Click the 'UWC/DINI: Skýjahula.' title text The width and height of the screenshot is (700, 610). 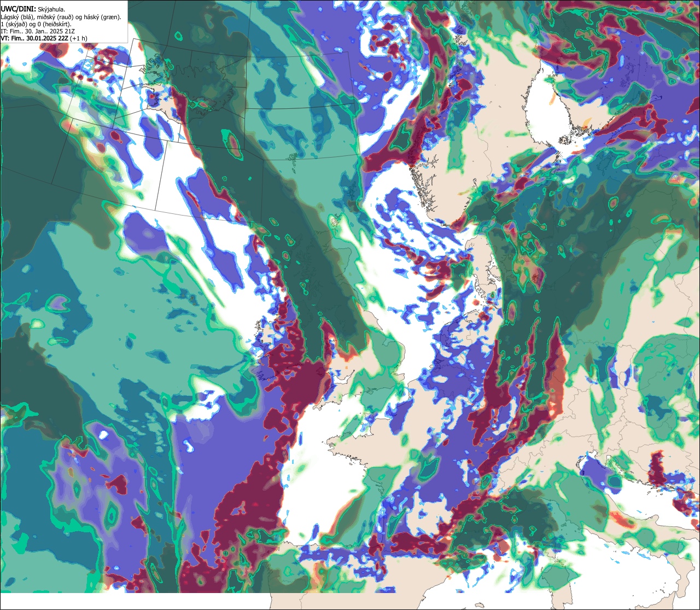[33, 9]
